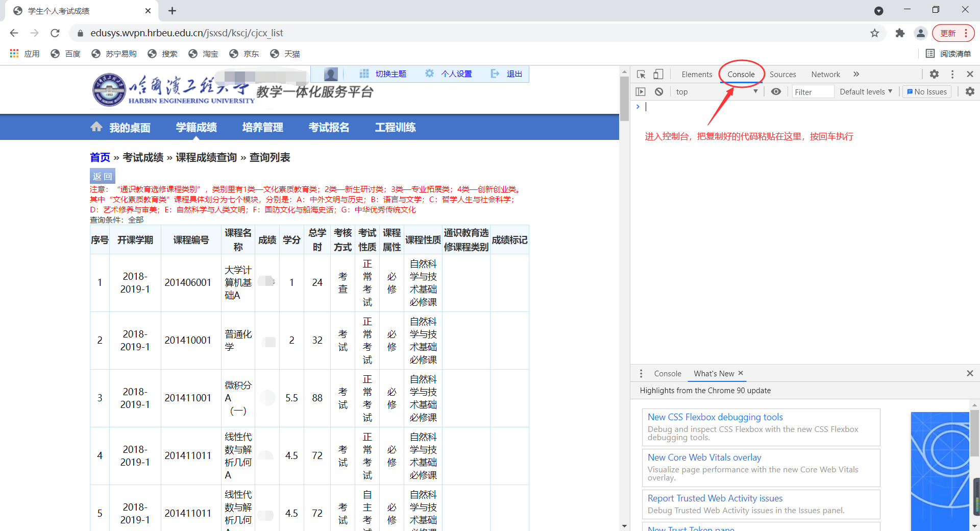The height and width of the screenshot is (531, 980).
Task: Open the Default levels dropdown
Action: [x=865, y=91]
